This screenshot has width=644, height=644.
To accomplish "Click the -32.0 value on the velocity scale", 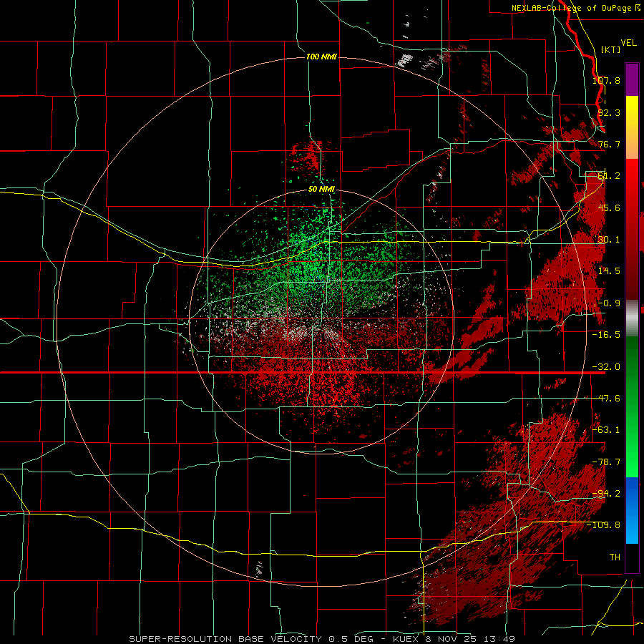I will click(606, 367).
